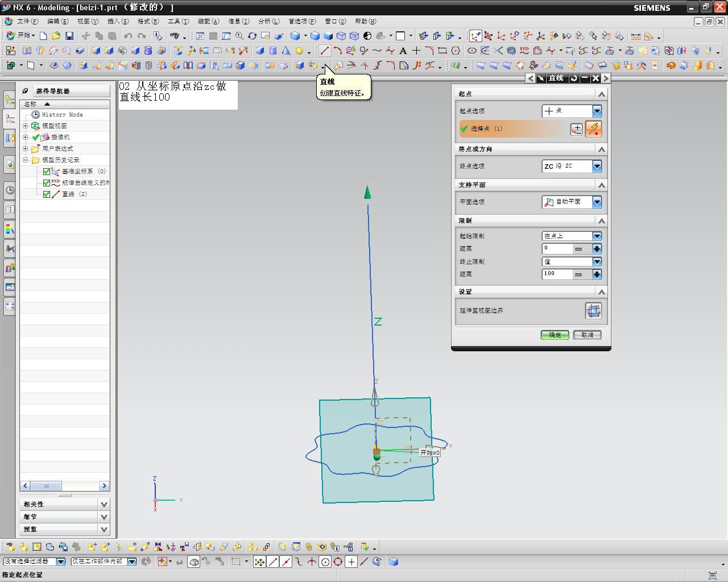728x582 pixels.
Task: Open the Assembly Navigator sidebar icon
Action: pyautogui.click(x=10, y=99)
